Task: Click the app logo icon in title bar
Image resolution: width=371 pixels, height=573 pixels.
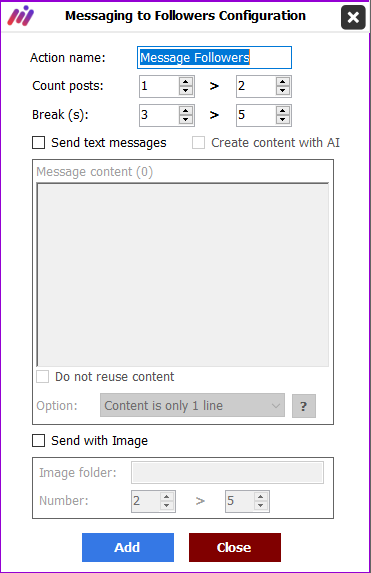Action: pos(21,16)
